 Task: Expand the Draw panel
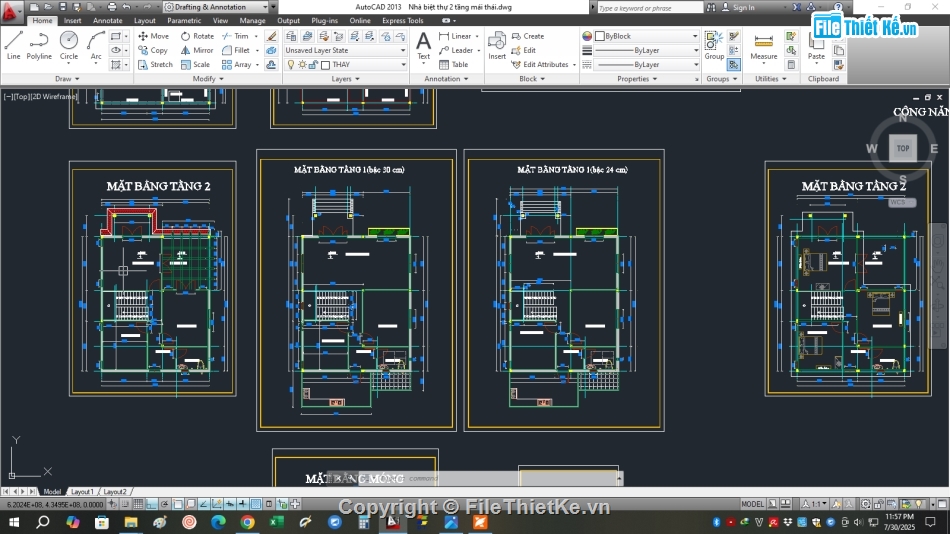[67, 79]
